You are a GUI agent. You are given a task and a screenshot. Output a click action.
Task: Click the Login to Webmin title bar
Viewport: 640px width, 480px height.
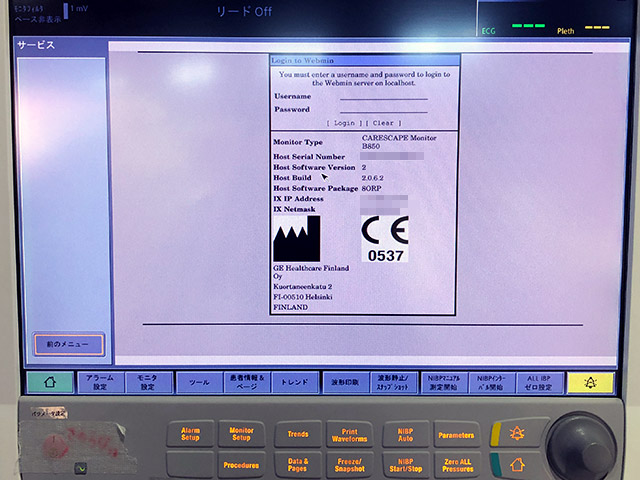[365, 60]
